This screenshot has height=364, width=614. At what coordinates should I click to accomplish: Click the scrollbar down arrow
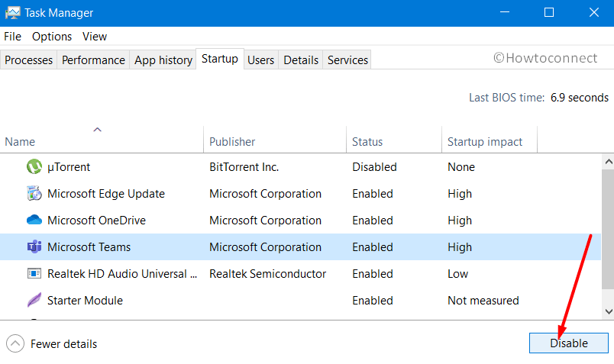(x=608, y=311)
